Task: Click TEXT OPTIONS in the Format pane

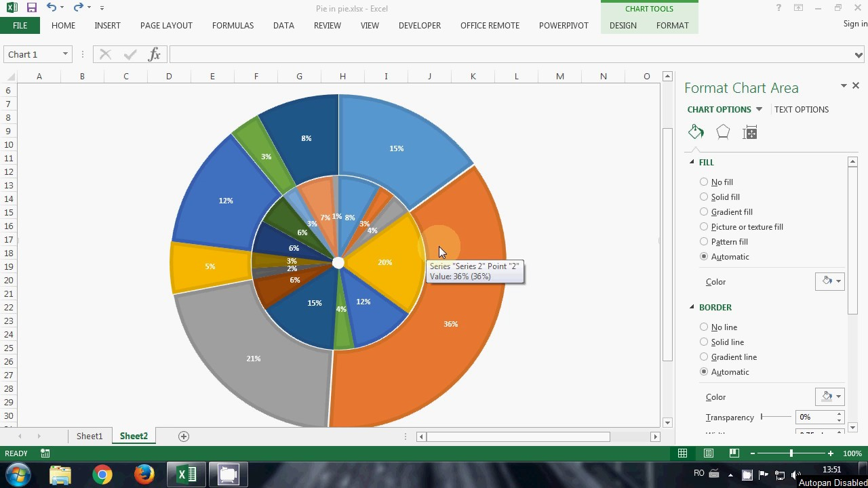Action: [x=802, y=109]
